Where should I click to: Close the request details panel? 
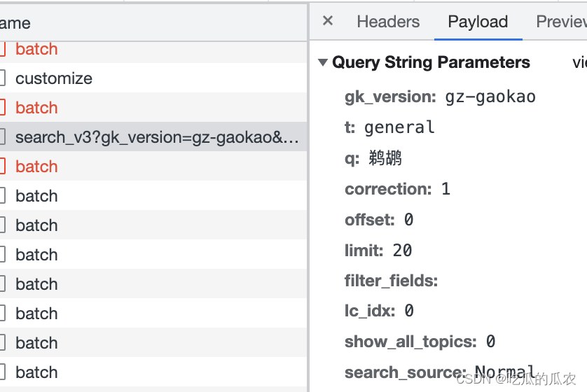(x=327, y=21)
